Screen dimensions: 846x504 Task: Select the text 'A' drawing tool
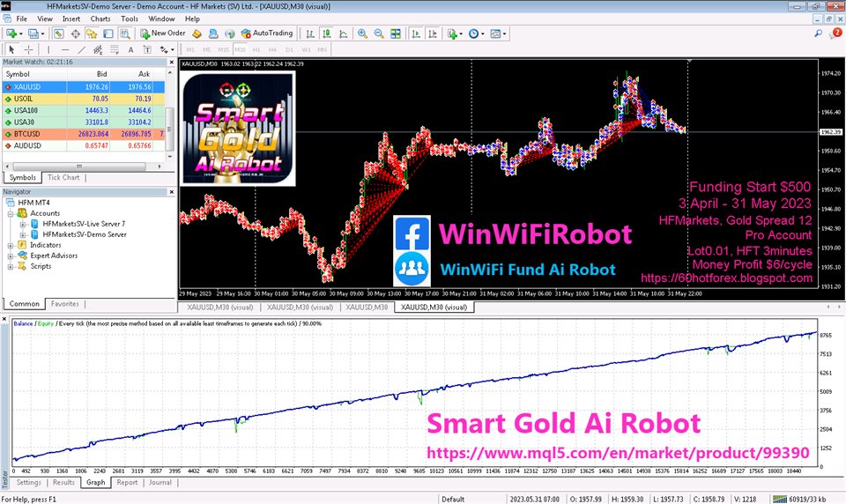click(x=130, y=49)
